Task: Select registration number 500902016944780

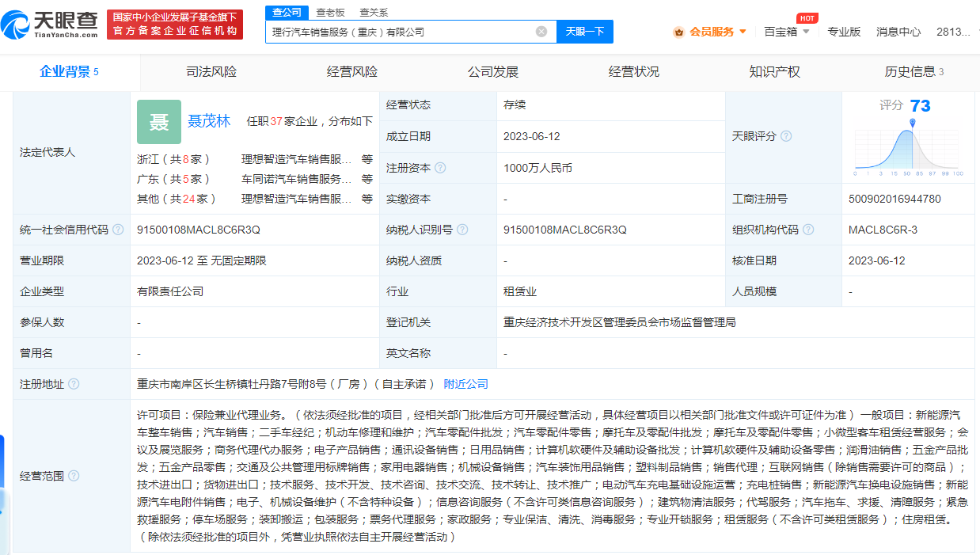Action: point(895,199)
